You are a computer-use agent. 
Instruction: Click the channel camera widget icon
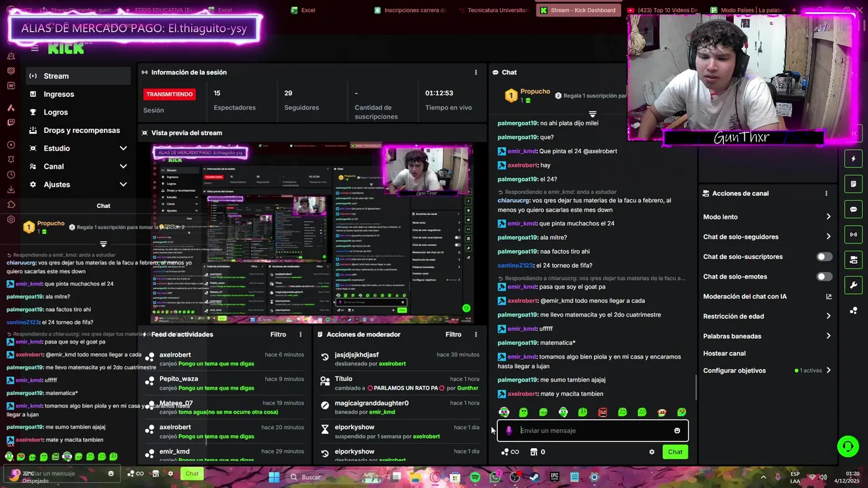pos(854,260)
